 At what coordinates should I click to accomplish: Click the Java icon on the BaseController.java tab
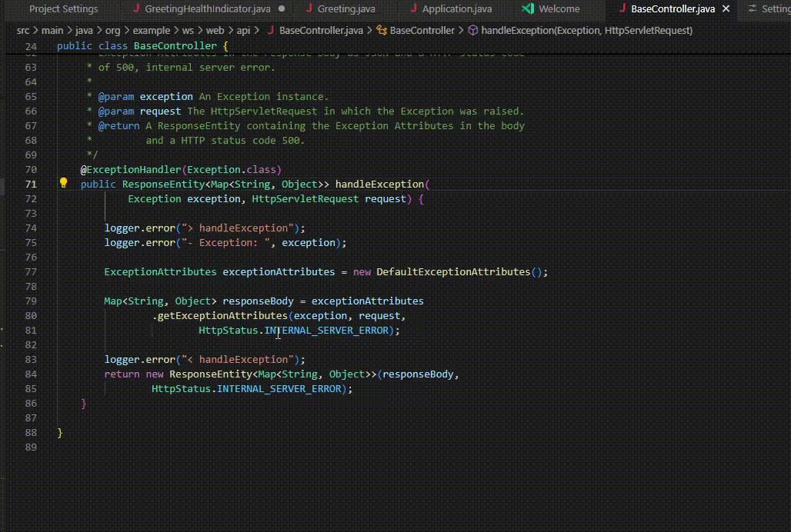[622, 8]
